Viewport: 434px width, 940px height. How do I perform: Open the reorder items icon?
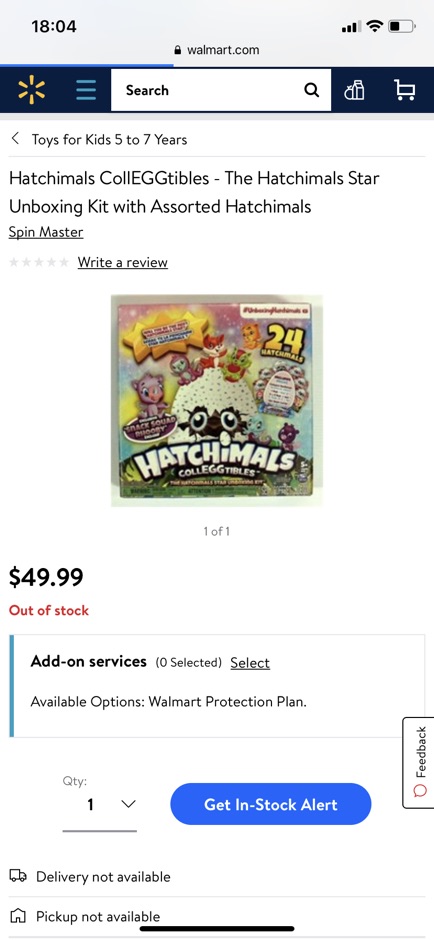pyautogui.click(x=354, y=90)
